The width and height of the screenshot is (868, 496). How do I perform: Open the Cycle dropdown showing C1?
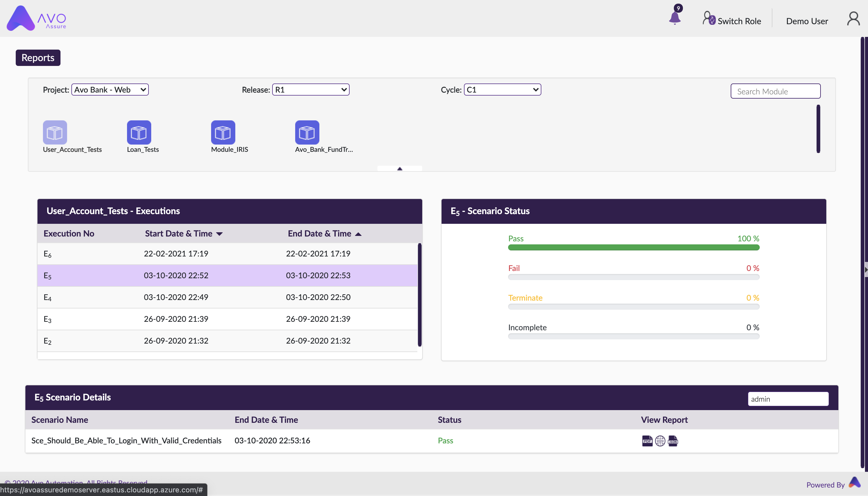(502, 89)
